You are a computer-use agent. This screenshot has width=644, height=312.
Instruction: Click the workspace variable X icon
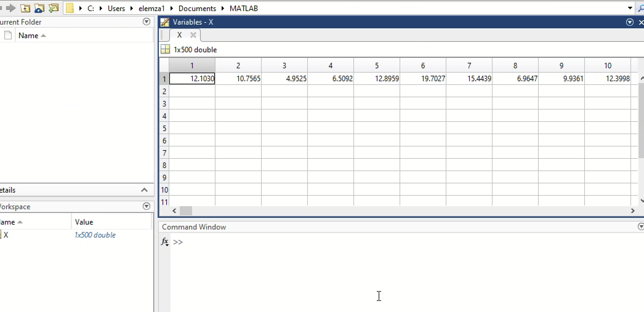point(1,235)
